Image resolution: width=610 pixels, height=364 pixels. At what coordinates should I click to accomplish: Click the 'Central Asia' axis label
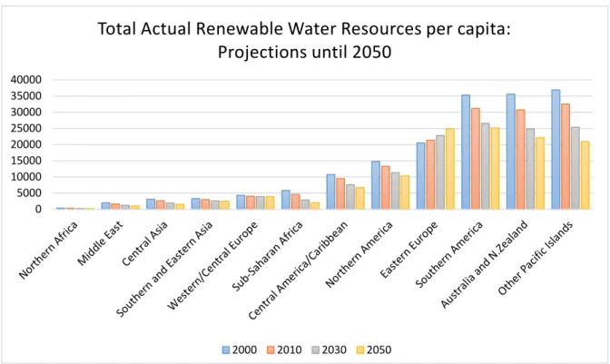pyautogui.click(x=144, y=243)
